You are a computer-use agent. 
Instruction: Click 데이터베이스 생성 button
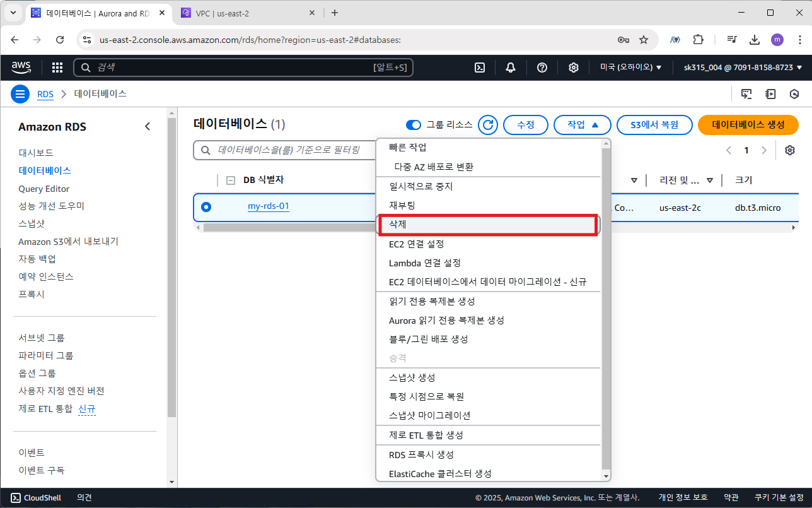point(748,125)
